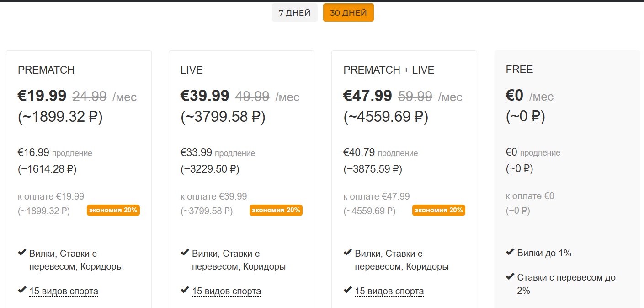Click checkmark next to LIVE '15 видов спорта'
This screenshot has width=644, height=308.
tap(185, 290)
